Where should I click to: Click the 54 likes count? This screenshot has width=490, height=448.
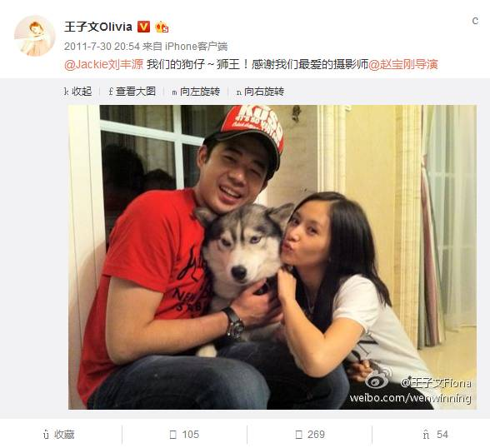tap(442, 435)
